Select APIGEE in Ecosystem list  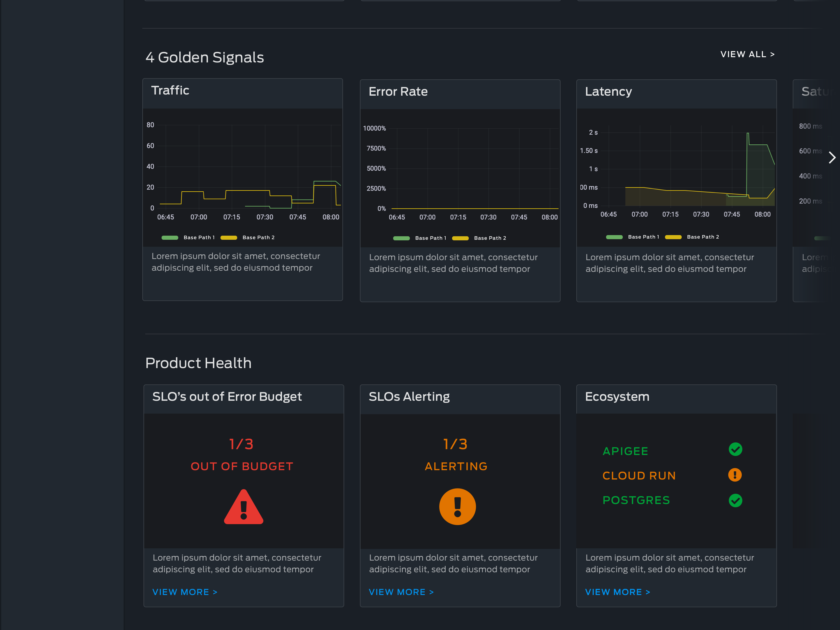pos(625,451)
